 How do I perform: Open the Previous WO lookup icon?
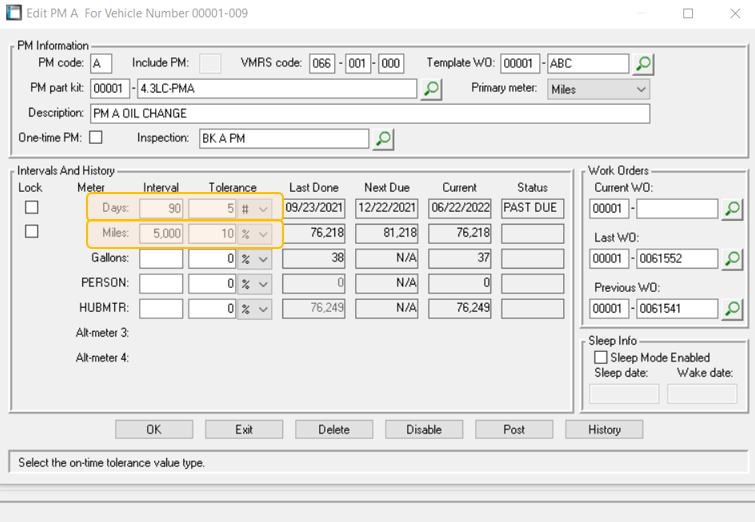(733, 309)
